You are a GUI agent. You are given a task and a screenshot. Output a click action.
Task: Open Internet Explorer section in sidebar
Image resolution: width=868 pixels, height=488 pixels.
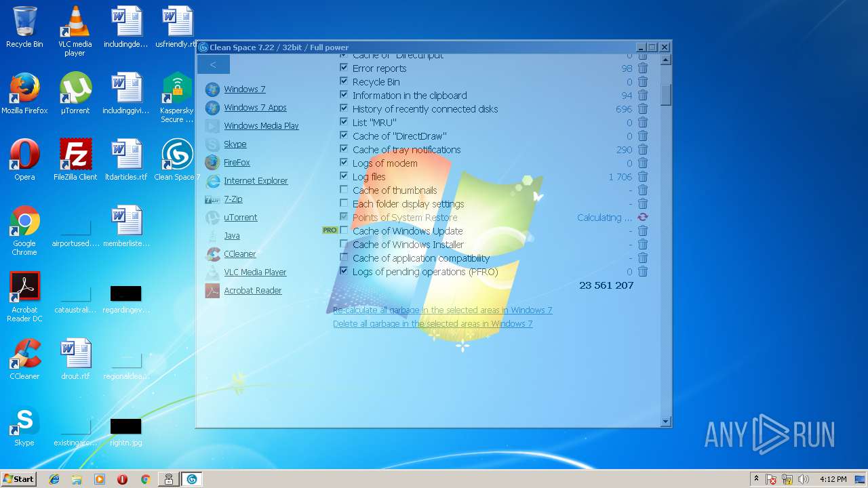point(256,181)
